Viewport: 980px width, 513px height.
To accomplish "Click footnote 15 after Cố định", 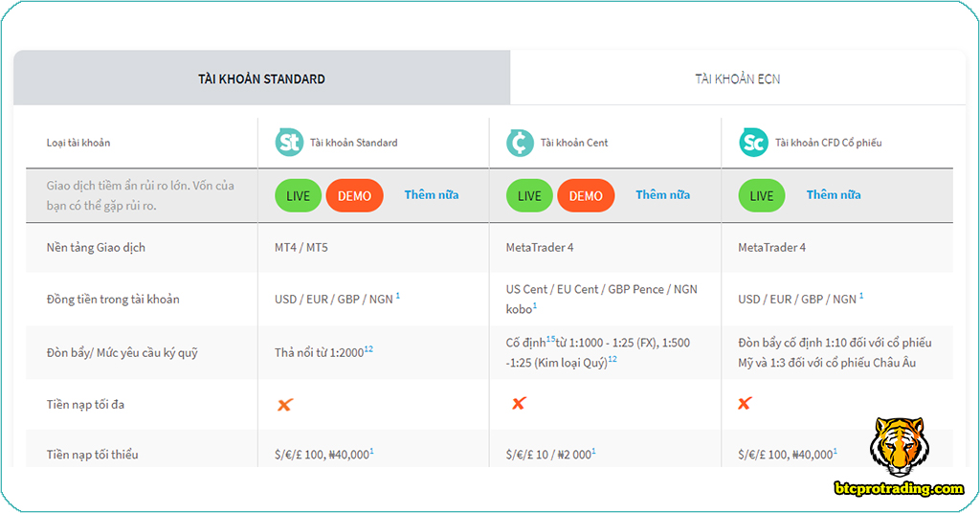I will [x=550, y=339].
